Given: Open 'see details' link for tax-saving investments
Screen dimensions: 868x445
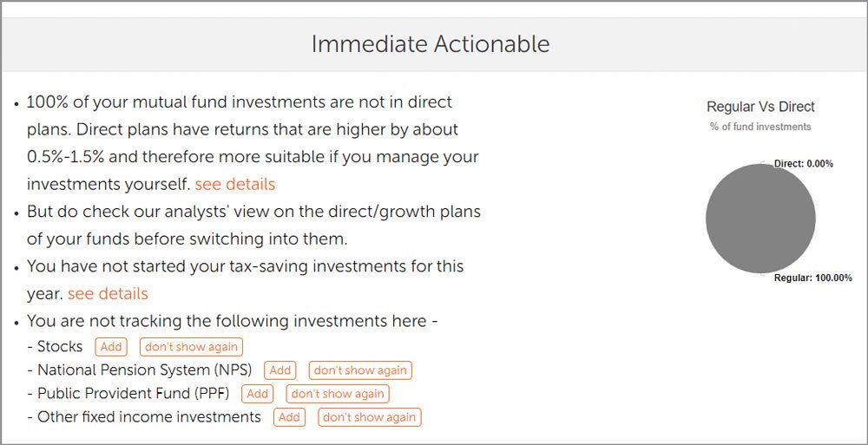Looking at the screenshot, I should (x=108, y=293).
